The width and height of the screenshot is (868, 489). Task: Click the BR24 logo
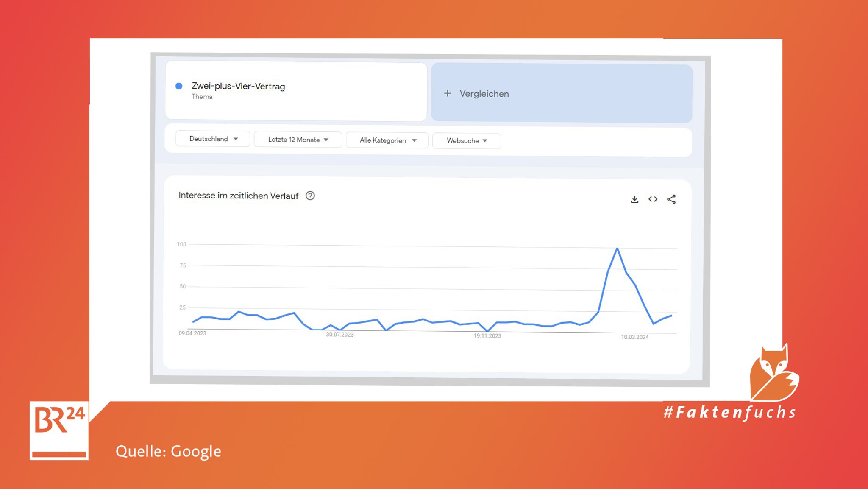coord(59,430)
